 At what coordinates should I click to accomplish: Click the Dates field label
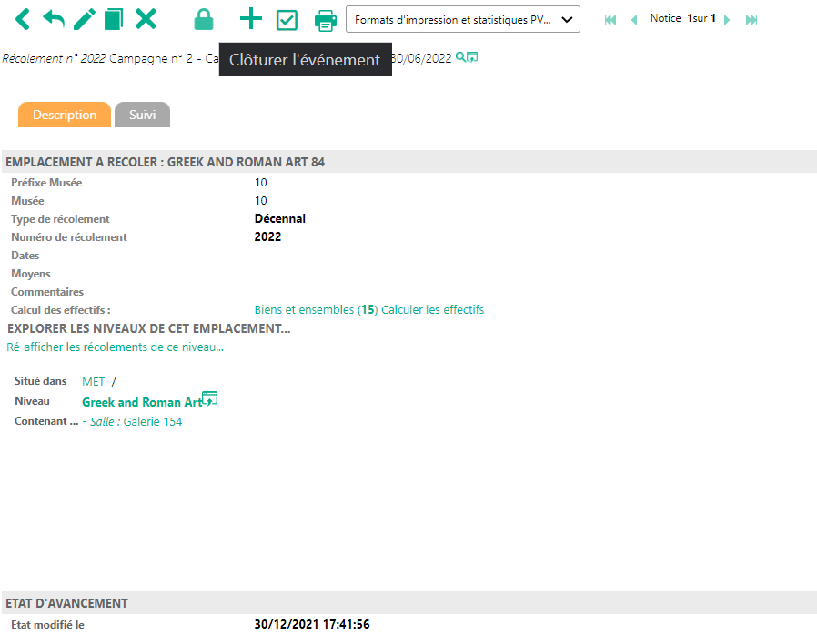click(25, 256)
